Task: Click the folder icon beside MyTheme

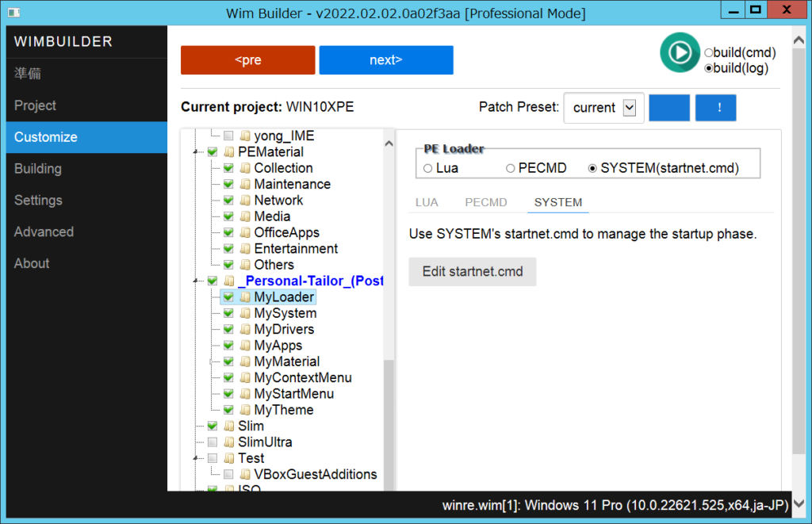Action: [245, 411]
